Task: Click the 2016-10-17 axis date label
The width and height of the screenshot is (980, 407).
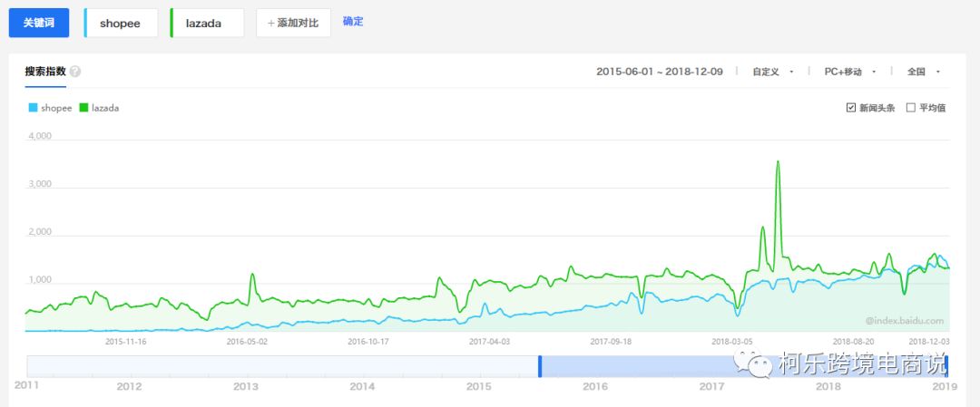Action: [368, 342]
